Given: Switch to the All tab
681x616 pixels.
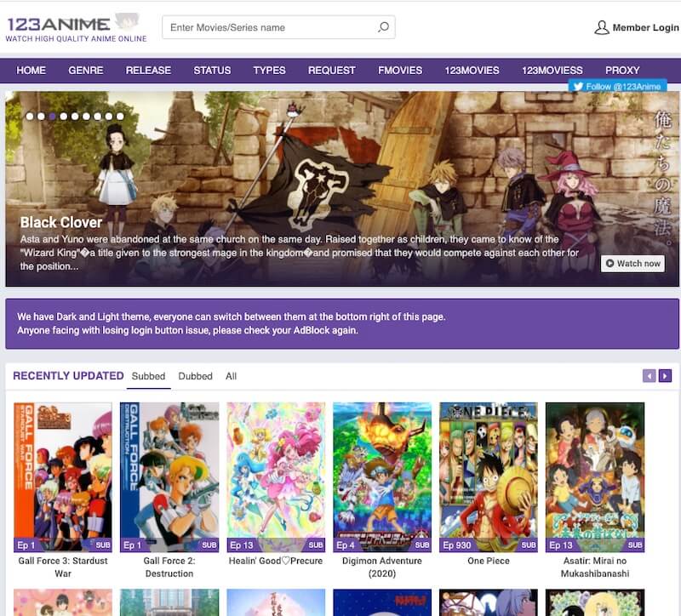Looking at the screenshot, I should click(231, 376).
